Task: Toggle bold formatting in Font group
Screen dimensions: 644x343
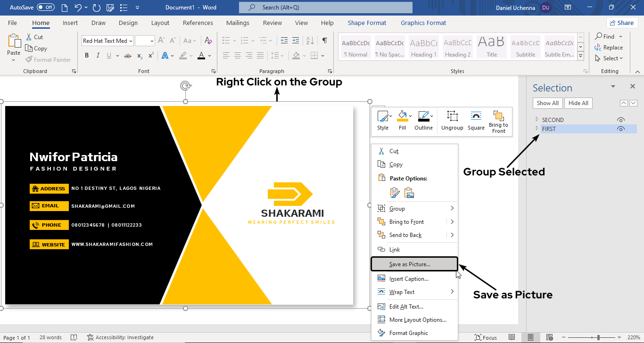Action: coord(87,56)
